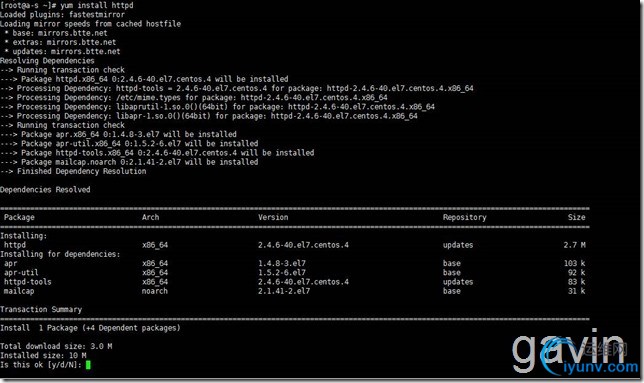Image resolution: width=644 pixels, height=383 pixels.
Task: Click 'base' repository in mailcap row
Action: coord(452,291)
